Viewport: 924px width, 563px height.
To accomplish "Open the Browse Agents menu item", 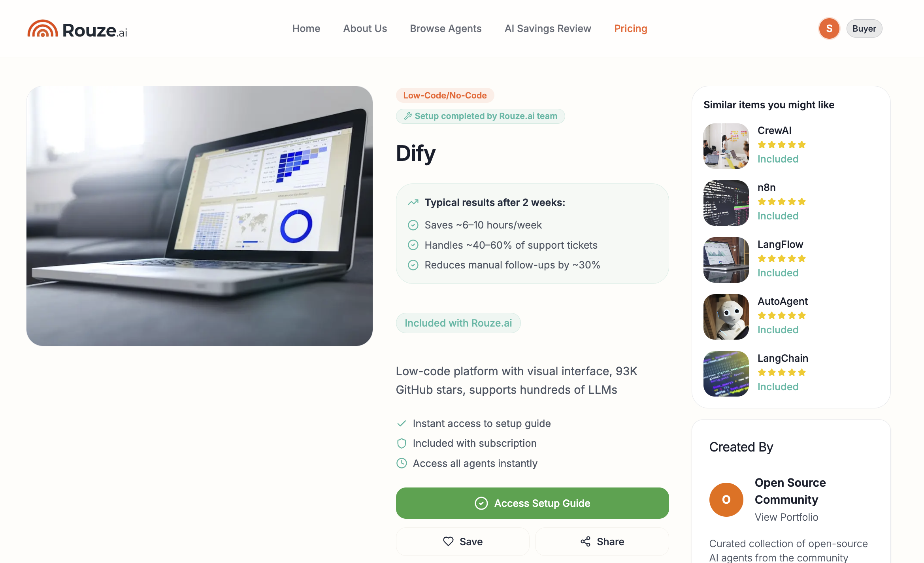I will (x=445, y=28).
